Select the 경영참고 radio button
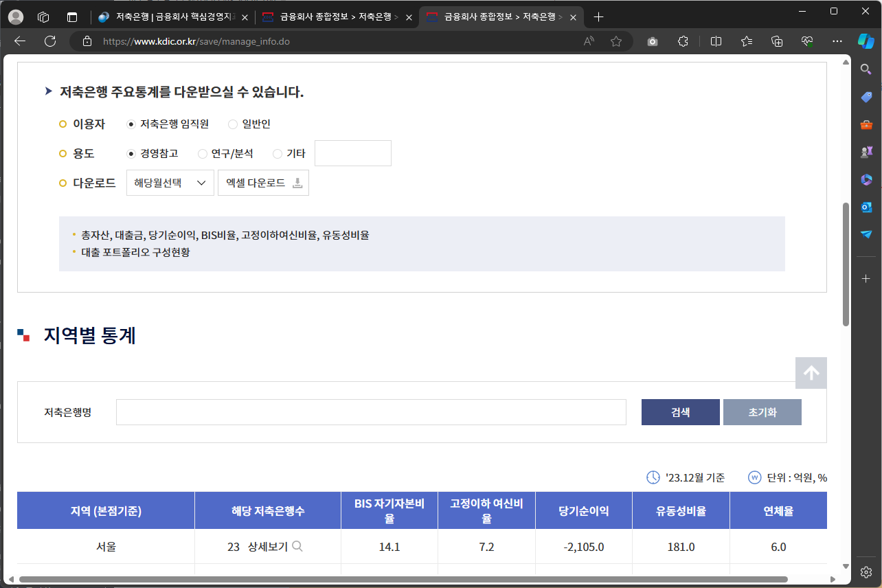The image size is (882, 588). 131,154
